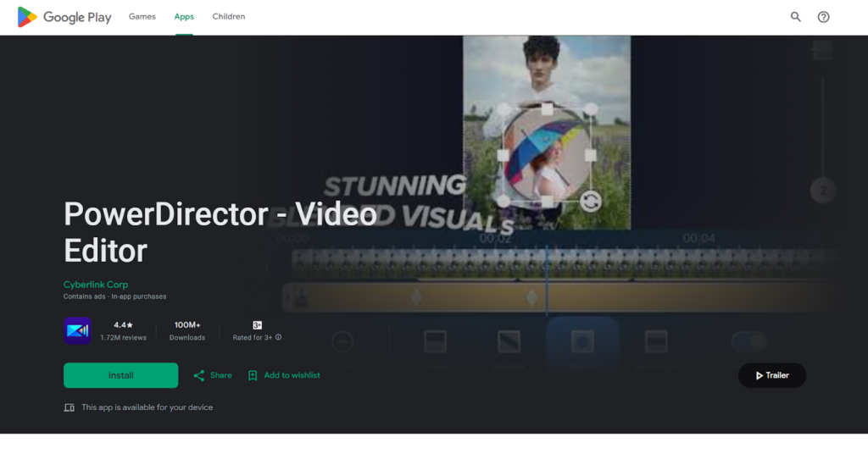
Task: Play the Trailer video
Action: coord(772,375)
